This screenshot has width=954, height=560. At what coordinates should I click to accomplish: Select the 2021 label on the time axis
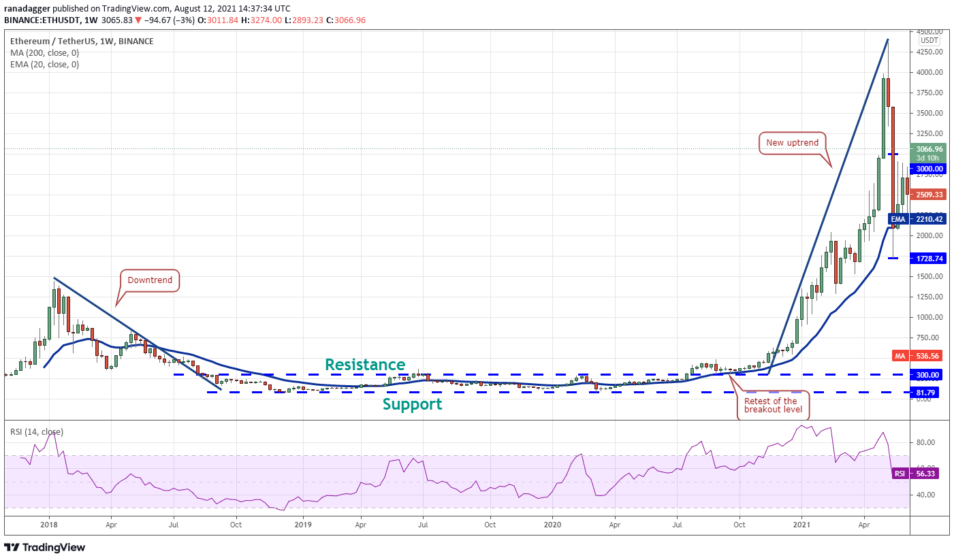click(801, 525)
